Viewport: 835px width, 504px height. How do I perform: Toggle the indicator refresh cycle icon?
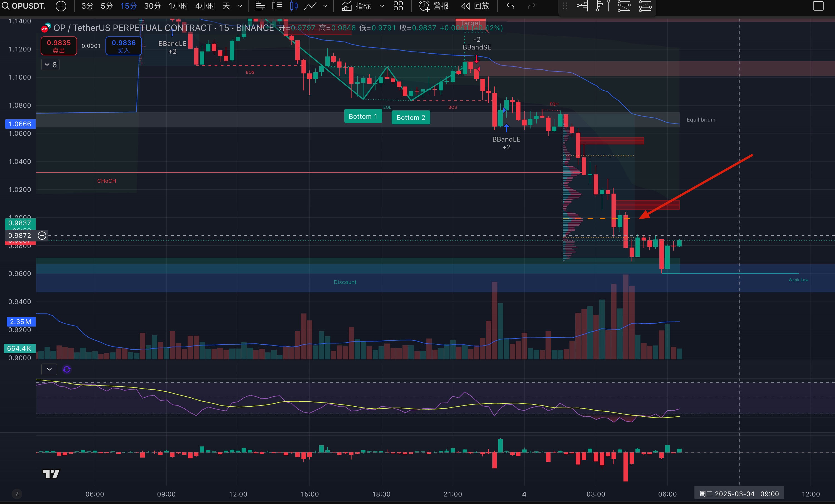pyautogui.click(x=67, y=369)
